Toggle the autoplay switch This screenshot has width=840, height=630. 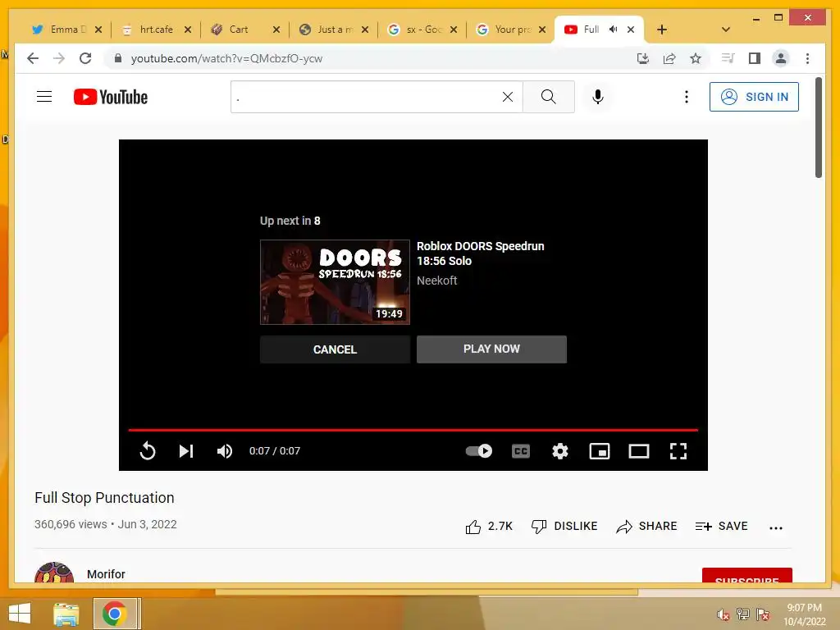(479, 451)
